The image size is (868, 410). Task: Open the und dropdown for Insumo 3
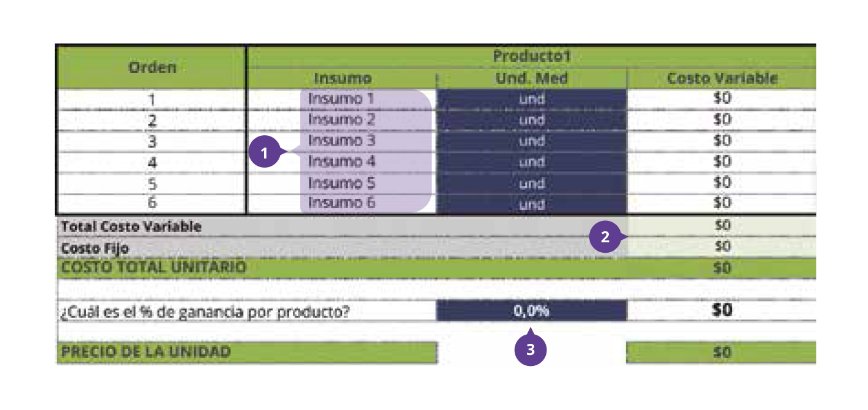click(x=531, y=141)
